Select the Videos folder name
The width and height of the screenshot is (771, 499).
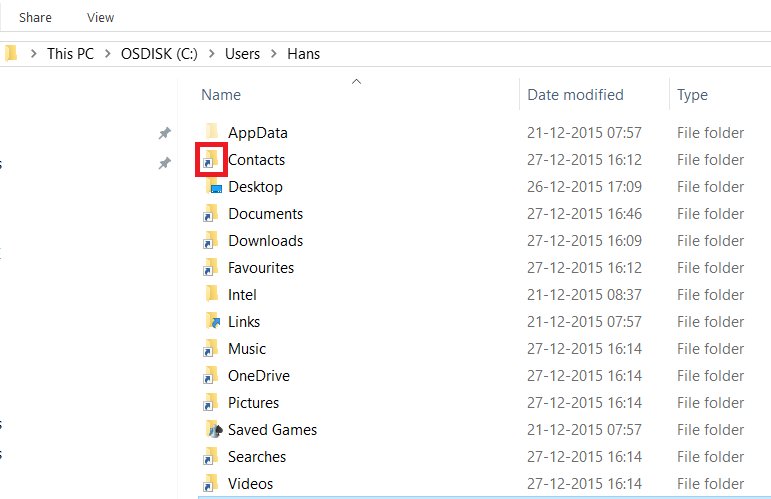[x=250, y=484]
